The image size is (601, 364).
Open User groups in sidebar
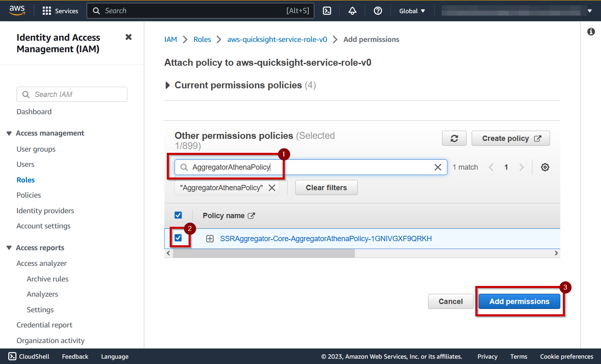point(36,149)
